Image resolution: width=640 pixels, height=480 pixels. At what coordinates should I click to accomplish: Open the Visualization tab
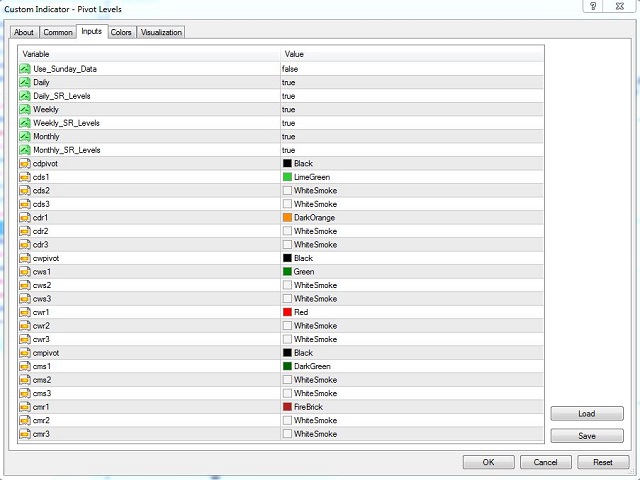(161, 32)
